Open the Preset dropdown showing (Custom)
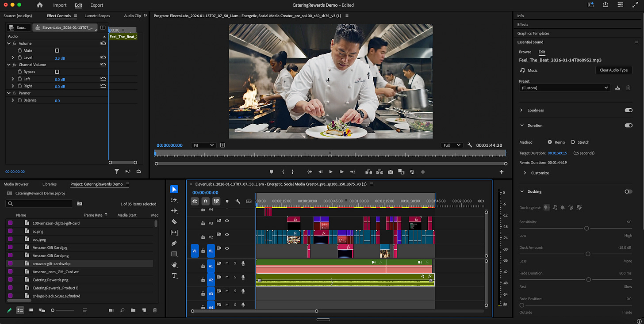 click(565, 88)
